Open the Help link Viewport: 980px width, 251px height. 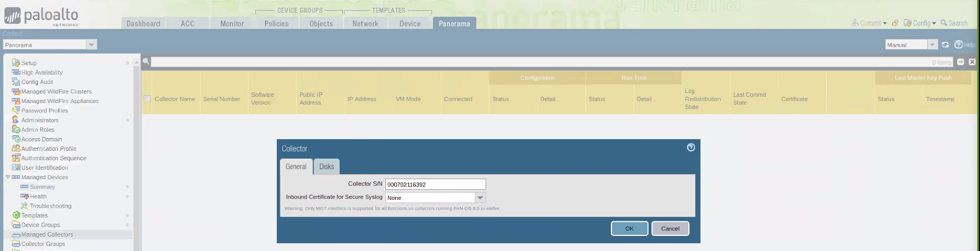(x=964, y=45)
